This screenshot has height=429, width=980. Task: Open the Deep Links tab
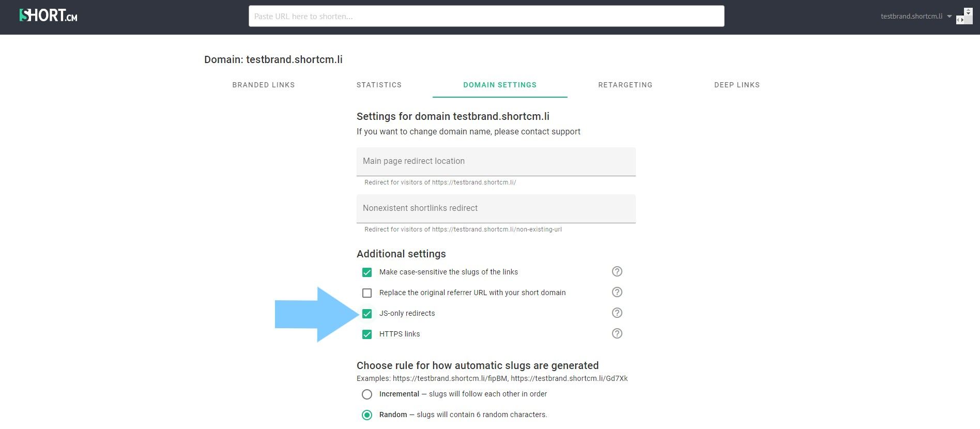coord(737,85)
